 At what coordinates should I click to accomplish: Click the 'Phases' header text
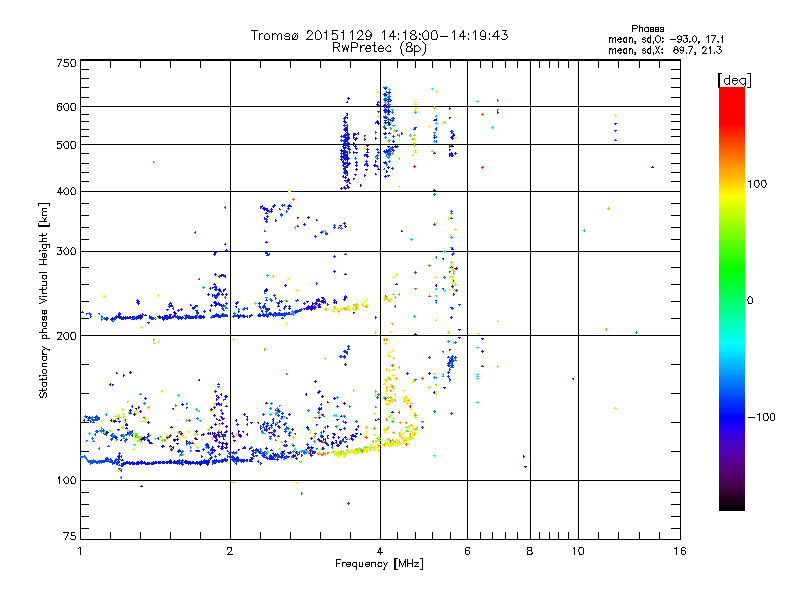[x=647, y=29]
